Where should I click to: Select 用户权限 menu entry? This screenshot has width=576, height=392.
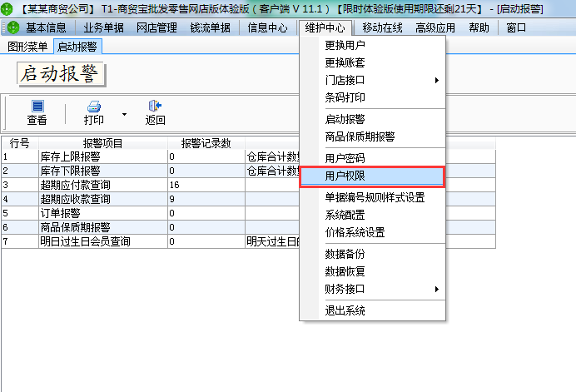point(373,176)
